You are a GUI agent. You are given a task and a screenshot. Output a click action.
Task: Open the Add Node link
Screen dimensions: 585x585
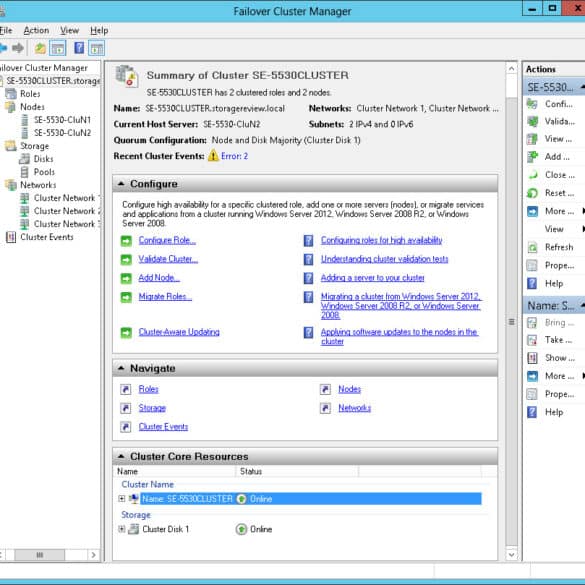tap(159, 278)
